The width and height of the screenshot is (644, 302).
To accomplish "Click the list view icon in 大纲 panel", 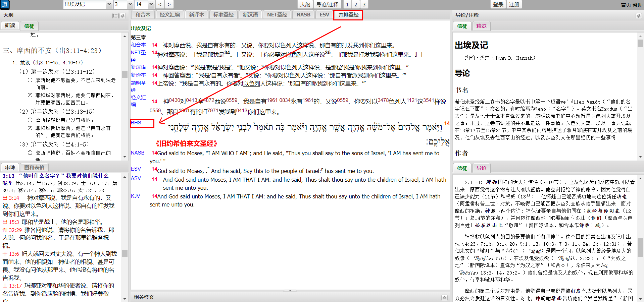I will click(x=115, y=16).
